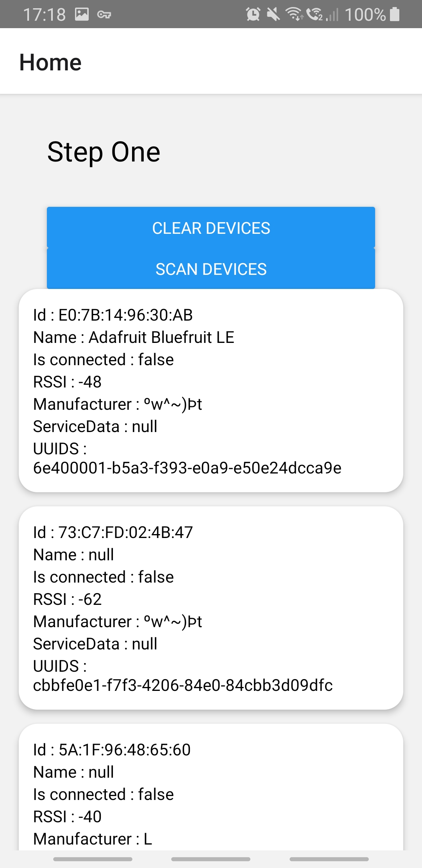This screenshot has width=422, height=868.
Task: Tap the Step One heading
Action: [x=104, y=152]
